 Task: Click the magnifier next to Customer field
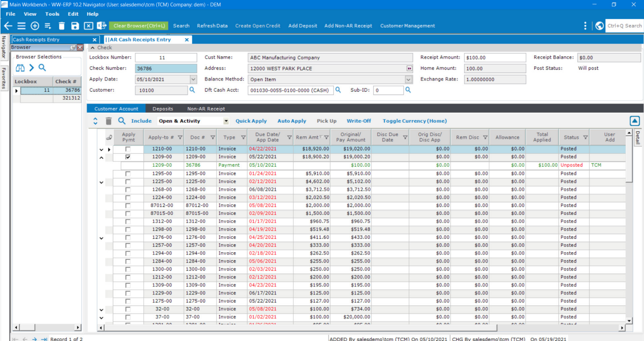[193, 90]
